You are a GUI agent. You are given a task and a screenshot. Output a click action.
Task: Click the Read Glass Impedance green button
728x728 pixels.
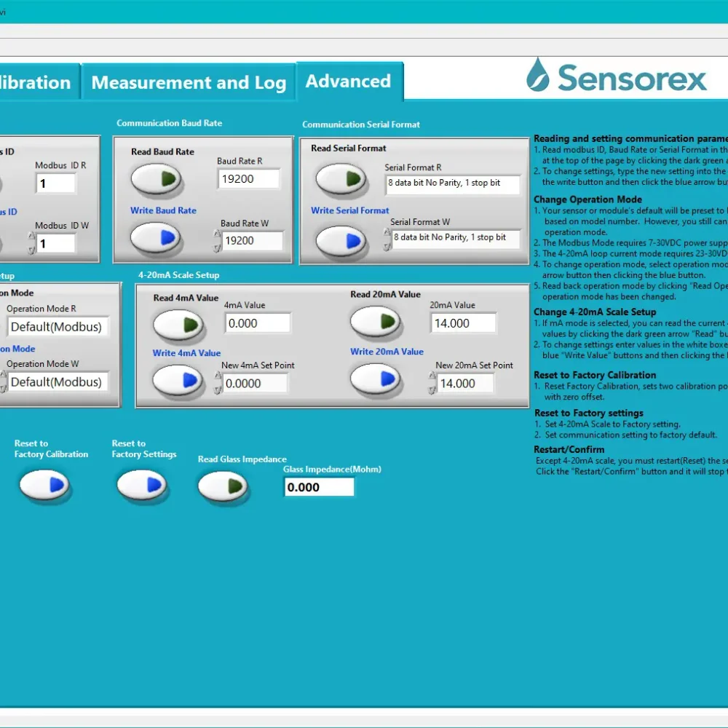tap(223, 486)
